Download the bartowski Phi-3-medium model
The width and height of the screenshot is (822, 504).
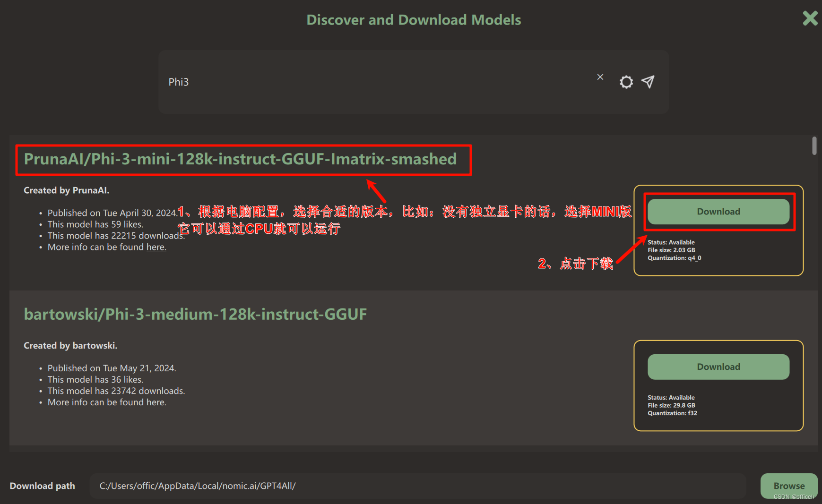tap(718, 367)
